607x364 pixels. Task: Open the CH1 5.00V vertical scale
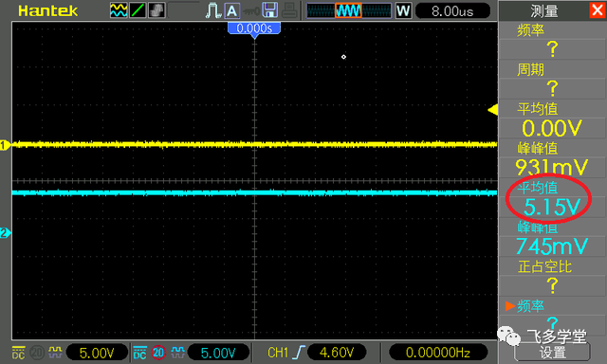pos(97,353)
